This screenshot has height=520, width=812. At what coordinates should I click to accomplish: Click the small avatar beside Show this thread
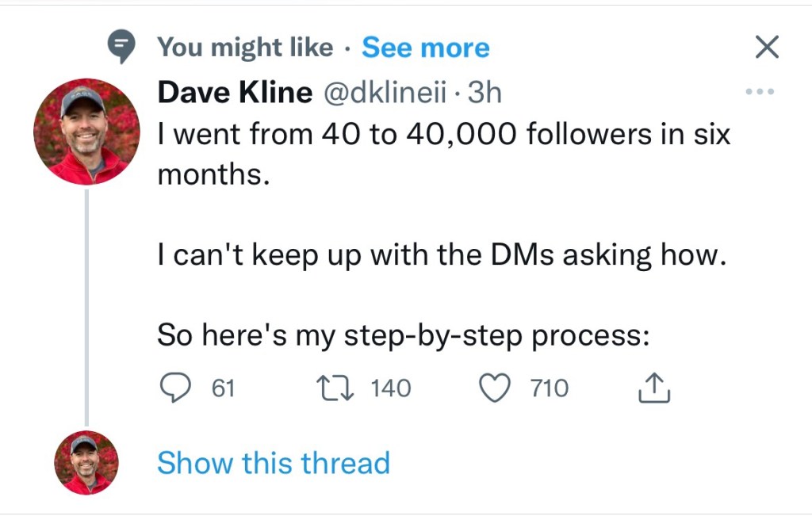tap(86, 463)
